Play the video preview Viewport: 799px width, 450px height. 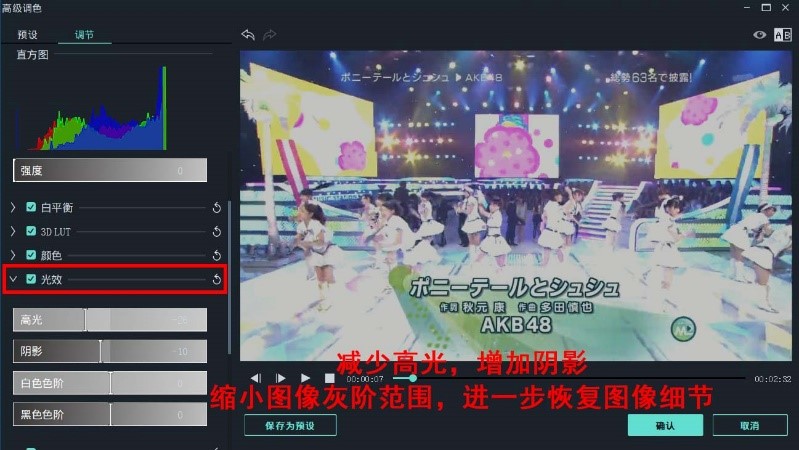point(305,378)
